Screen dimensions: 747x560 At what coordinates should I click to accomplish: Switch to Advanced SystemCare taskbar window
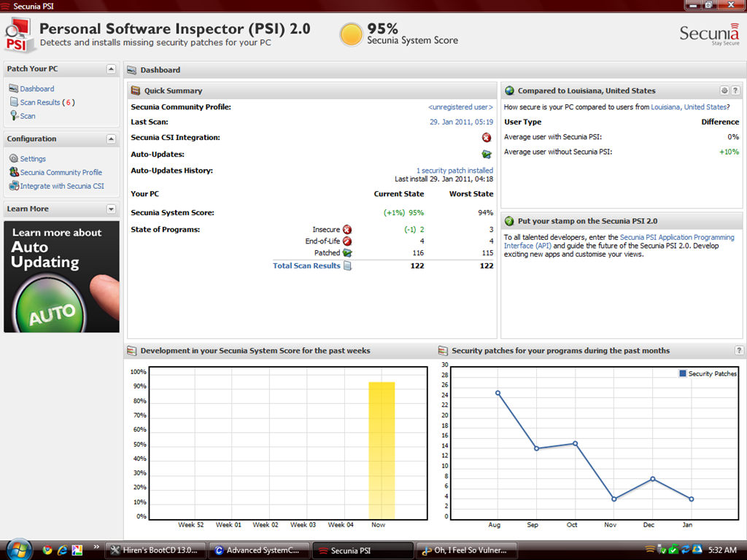260,551
